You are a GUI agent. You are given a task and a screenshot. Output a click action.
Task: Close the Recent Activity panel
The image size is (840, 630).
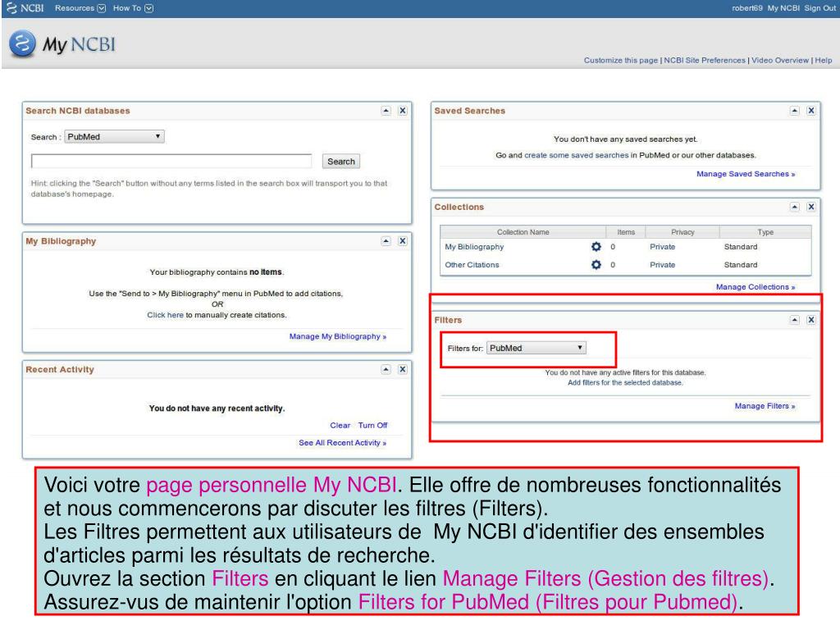point(402,369)
